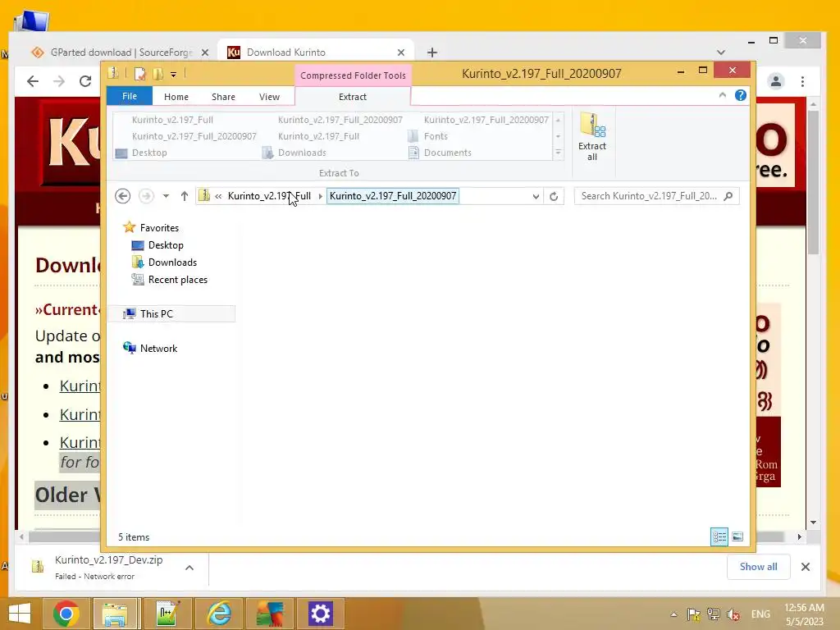Open a new Chrome tab

[432, 52]
